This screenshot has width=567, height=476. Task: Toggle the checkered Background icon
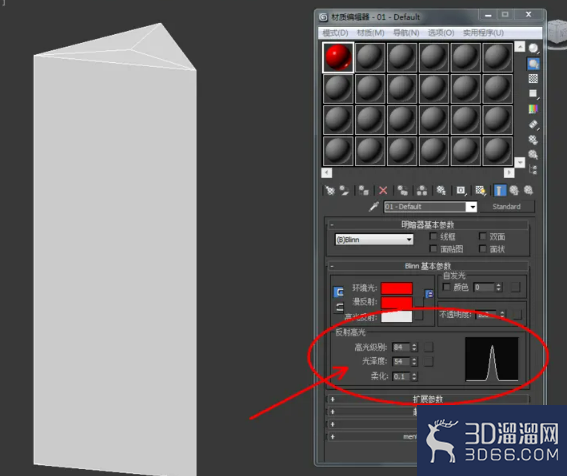click(x=533, y=78)
